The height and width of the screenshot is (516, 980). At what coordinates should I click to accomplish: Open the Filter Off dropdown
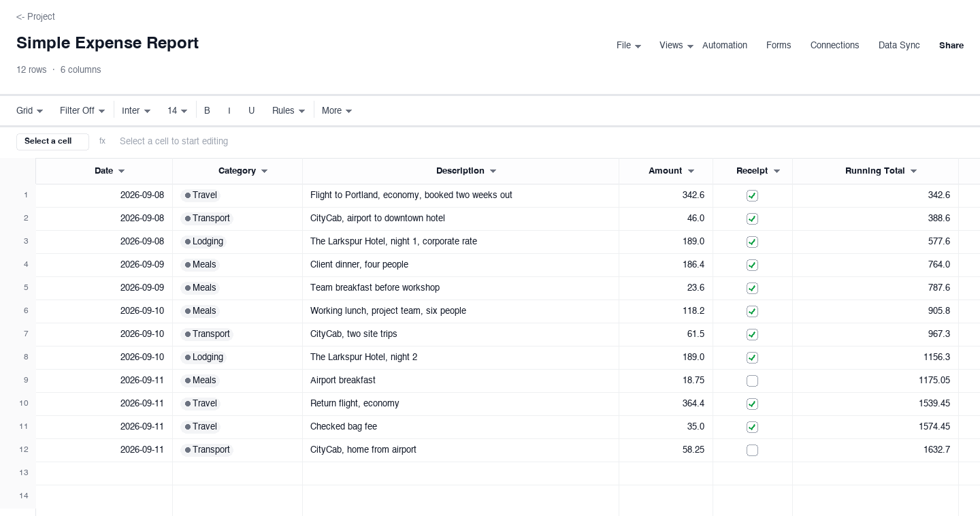tap(82, 110)
